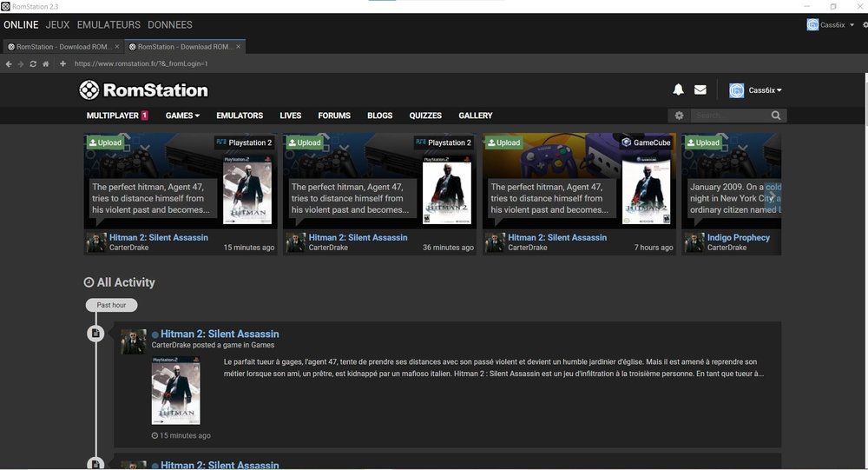Open search options gear icon
This screenshot has width=868, height=470.
680,116
